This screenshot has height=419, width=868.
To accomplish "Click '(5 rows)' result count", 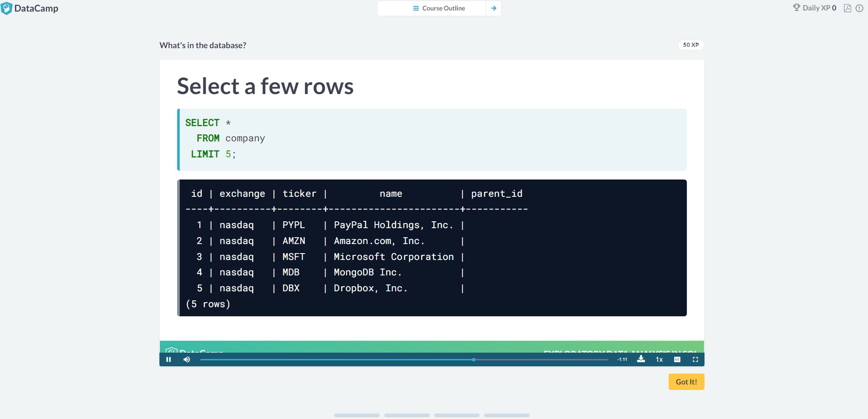I will coord(208,304).
